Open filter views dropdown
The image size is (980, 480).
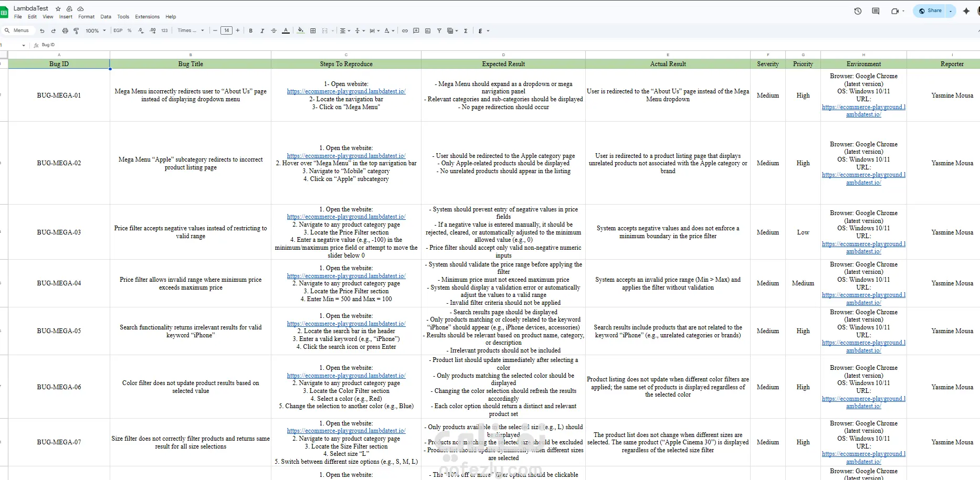click(452, 31)
